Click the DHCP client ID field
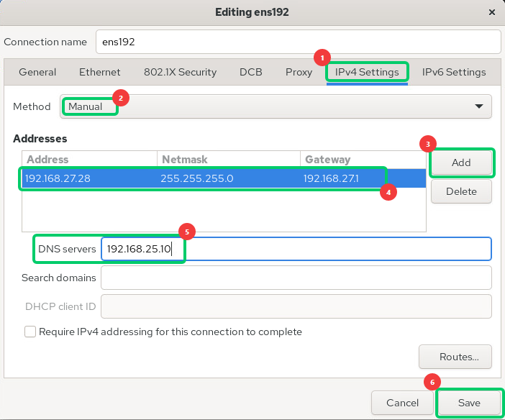This screenshot has width=505, height=420. (x=296, y=306)
